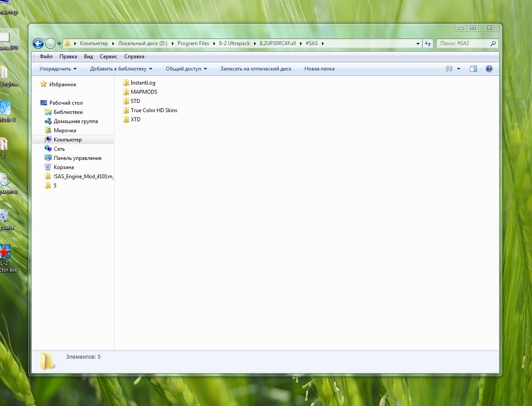Click the search magnifier icon
Image resolution: width=532 pixels, height=406 pixels.
tap(493, 43)
